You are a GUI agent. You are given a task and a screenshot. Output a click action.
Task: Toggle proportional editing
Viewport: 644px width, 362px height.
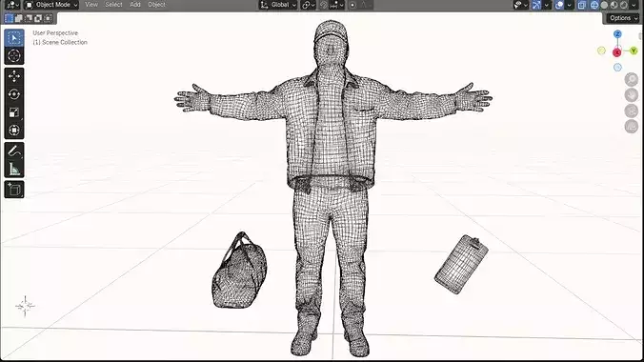coord(352,5)
